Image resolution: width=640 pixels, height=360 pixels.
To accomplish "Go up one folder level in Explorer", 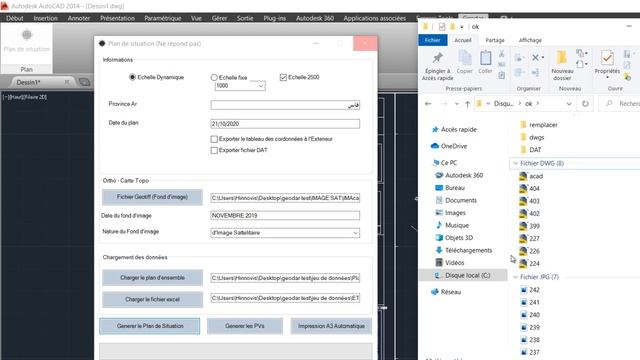I will coord(467,104).
